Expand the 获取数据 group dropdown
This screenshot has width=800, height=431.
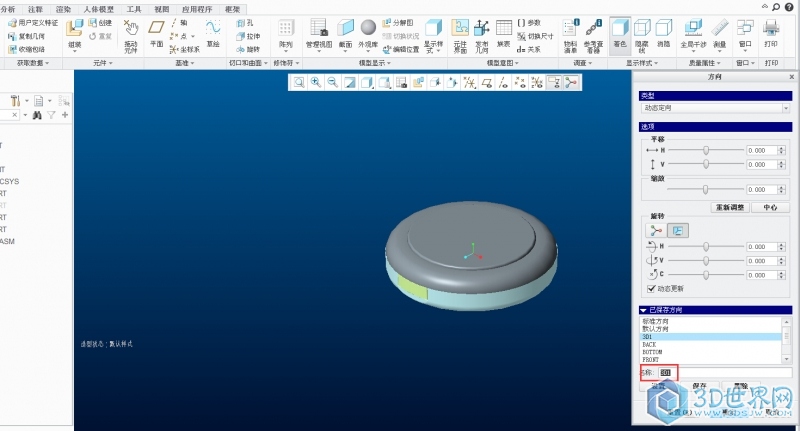[x=33, y=63]
